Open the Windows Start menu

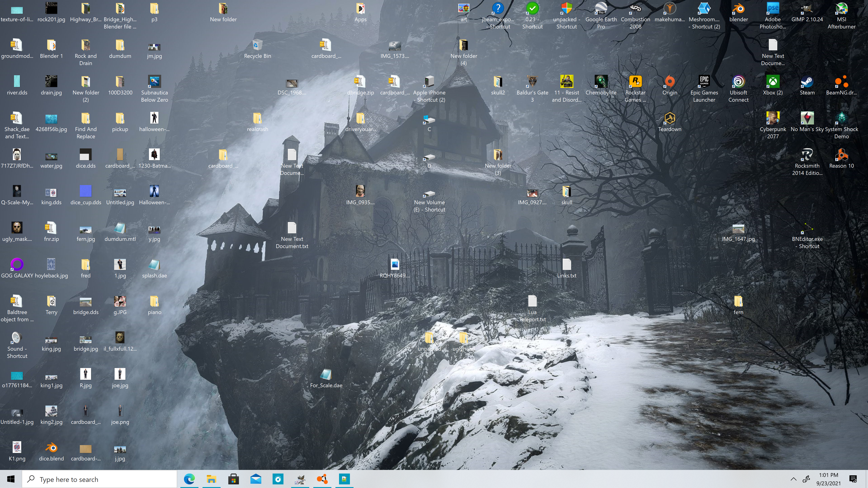(11, 479)
